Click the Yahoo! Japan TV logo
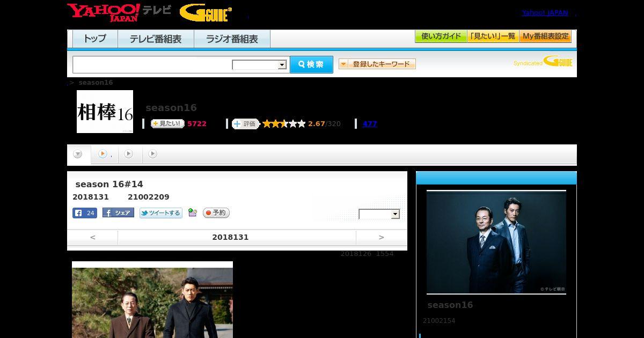Screen dimensions: 644x338 pyautogui.click(x=119, y=12)
